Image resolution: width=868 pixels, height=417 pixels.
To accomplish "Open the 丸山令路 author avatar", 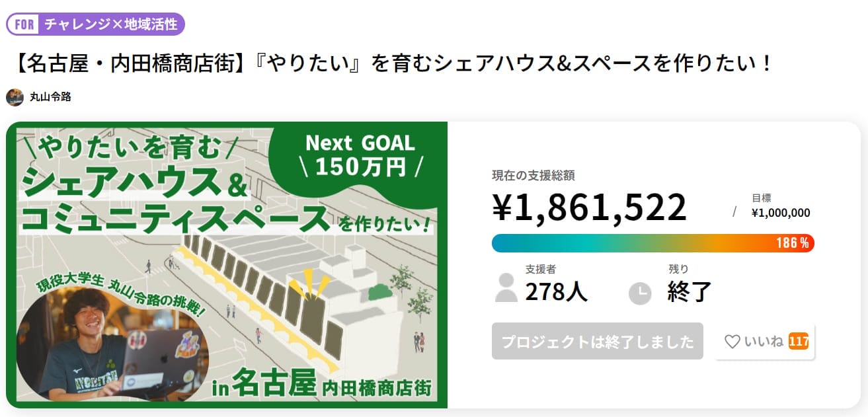I will pos(15,97).
